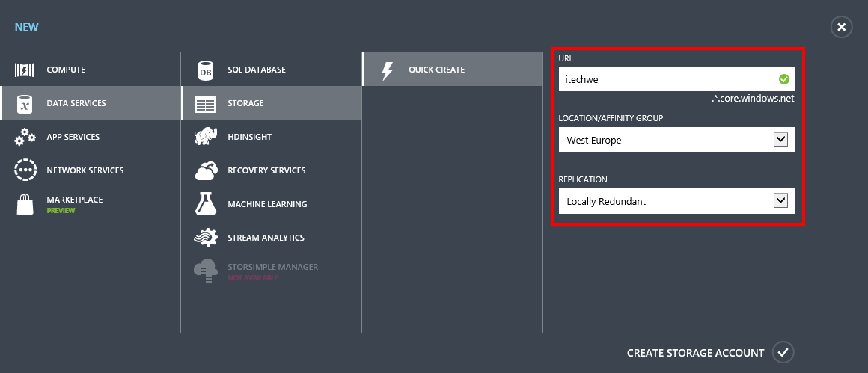Viewport: 868px width, 373px height.
Task: Close the New dialog with X
Action: tap(841, 27)
